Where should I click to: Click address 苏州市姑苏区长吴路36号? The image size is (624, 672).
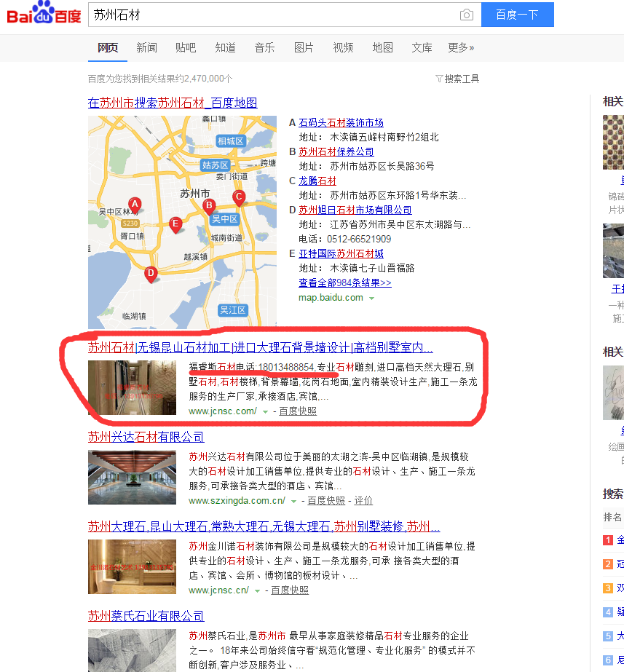(x=382, y=166)
